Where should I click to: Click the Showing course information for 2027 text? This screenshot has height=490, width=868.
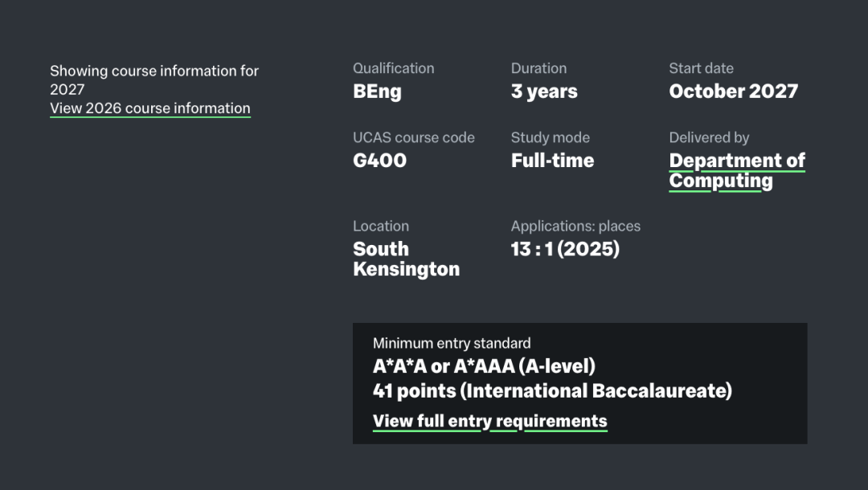tap(154, 80)
